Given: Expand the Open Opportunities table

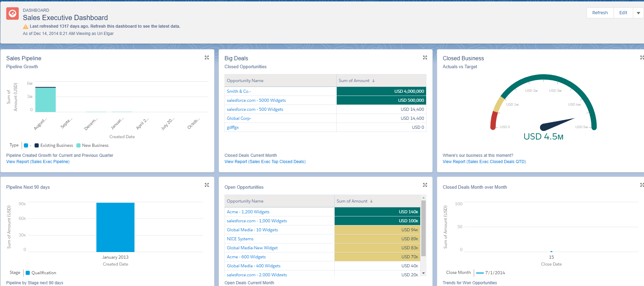Looking at the screenshot, I should point(425,185).
